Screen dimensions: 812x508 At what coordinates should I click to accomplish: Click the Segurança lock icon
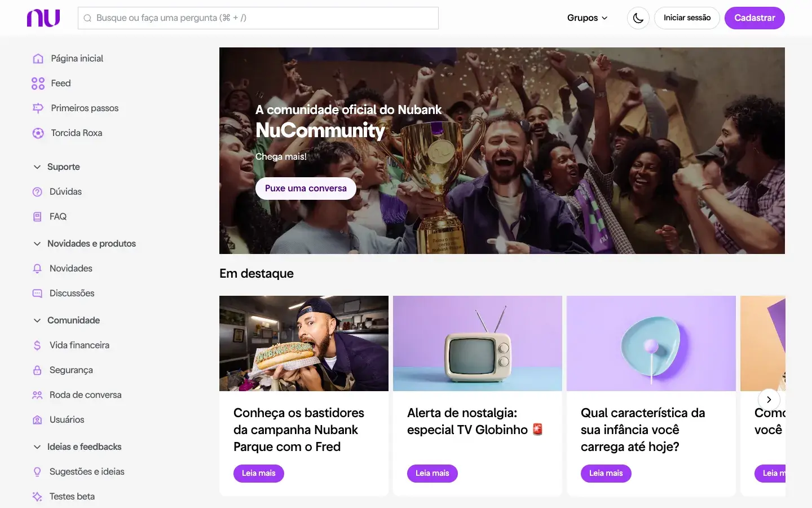pos(37,370)
